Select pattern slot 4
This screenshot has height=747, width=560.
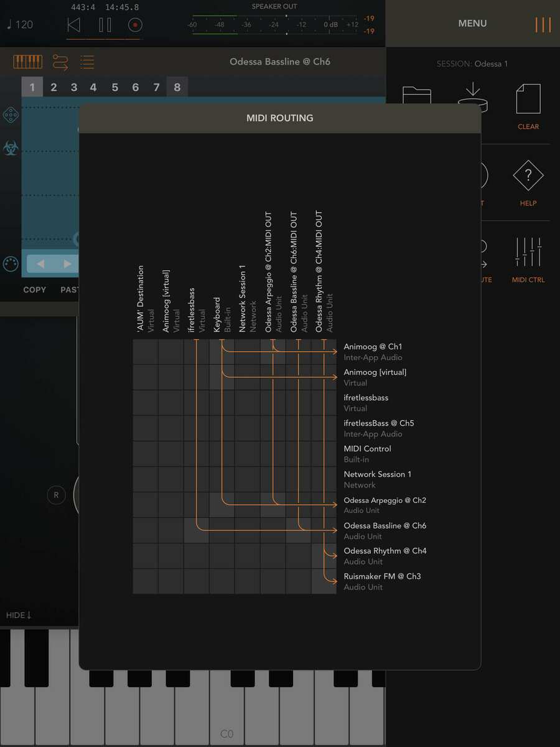point(93,87)
